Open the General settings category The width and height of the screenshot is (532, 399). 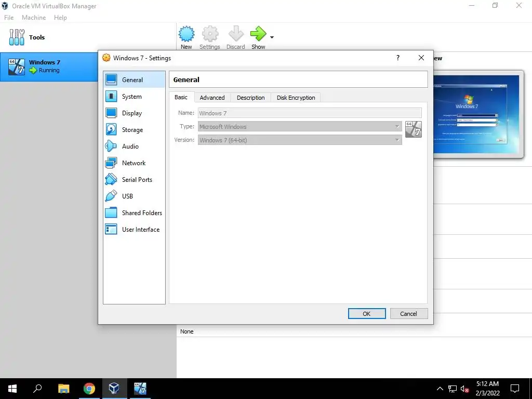point(134,79)
